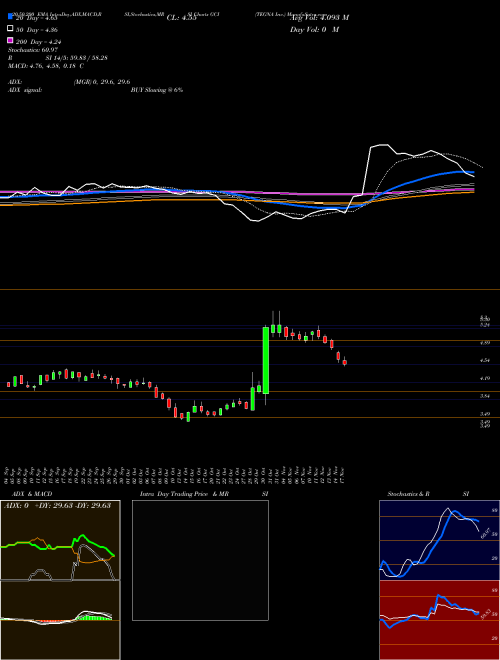The height and width of the screenshot is (660, 500).
Task: Click the 'SI 14/5: 59.83 / 58.28' value
Action: coord(77,58)
